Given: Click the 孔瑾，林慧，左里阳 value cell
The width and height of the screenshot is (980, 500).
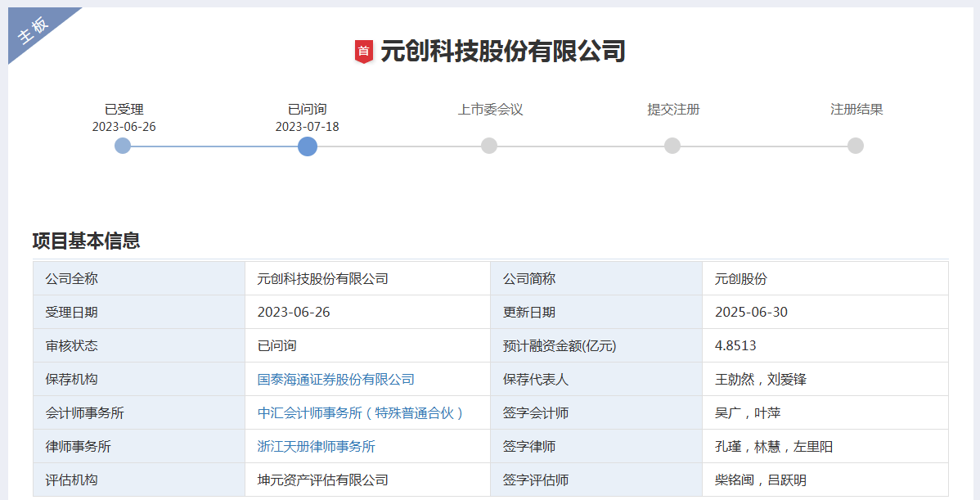Looking at the screenshot, I should [825, 447].
